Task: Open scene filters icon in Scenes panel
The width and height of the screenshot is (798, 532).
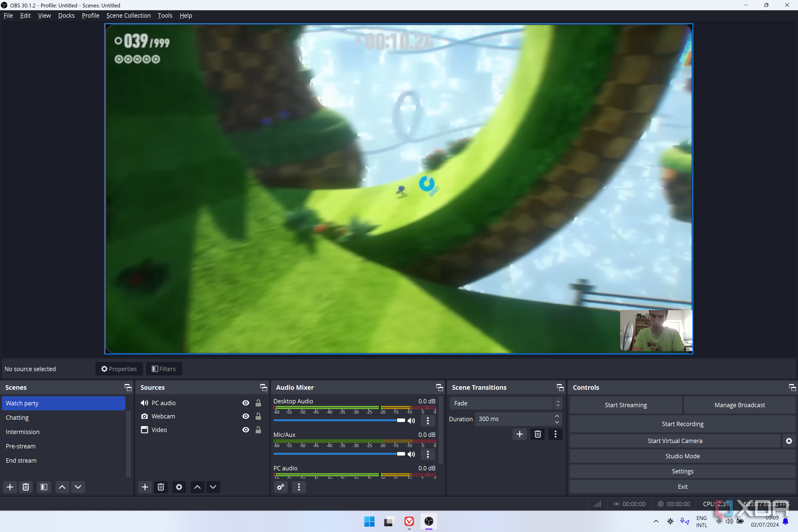Action: click(44, 487)
